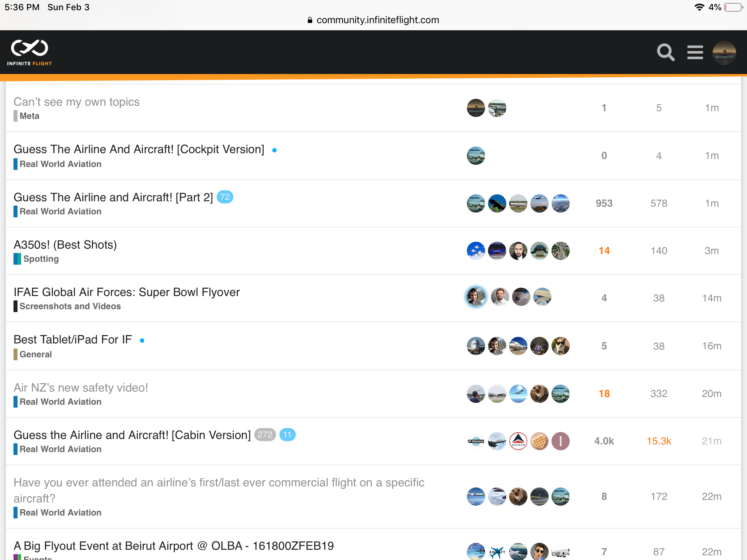
Task: Open IFAE Global Air Forces: Super Bowl Flyover topic
Action: click(127, 292)
